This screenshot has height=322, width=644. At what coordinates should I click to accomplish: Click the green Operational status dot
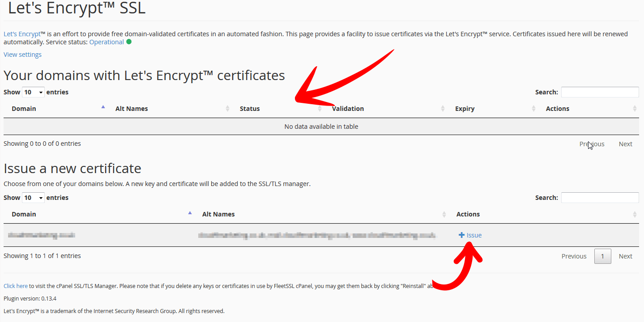128,42
